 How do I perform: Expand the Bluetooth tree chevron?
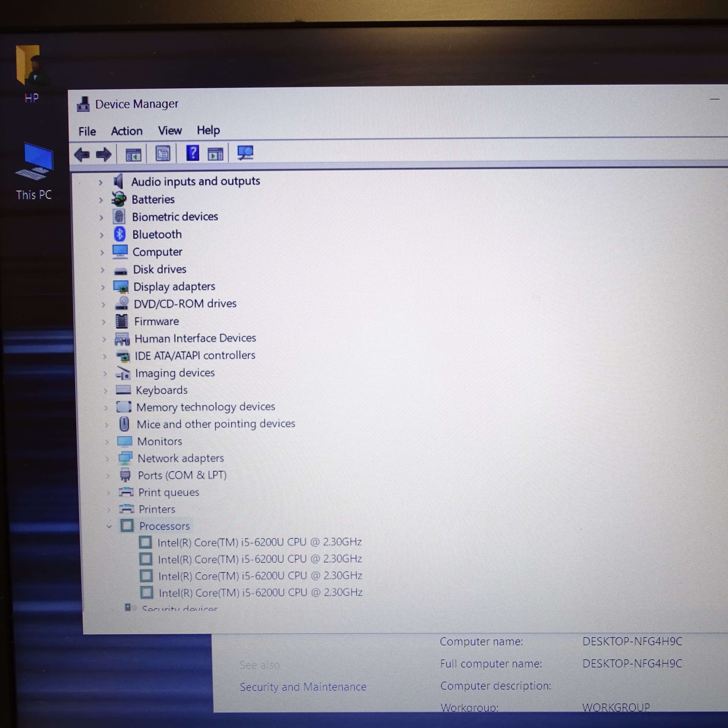[x=102, y=235]
